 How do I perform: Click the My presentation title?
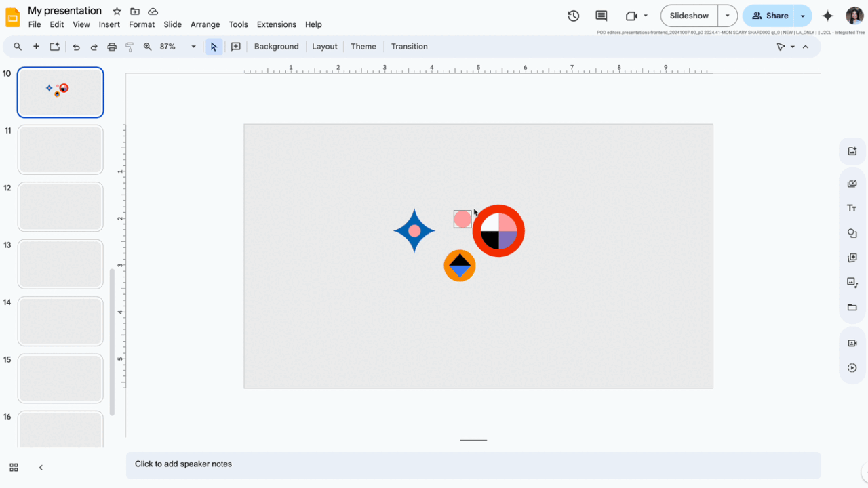[64, 11]
